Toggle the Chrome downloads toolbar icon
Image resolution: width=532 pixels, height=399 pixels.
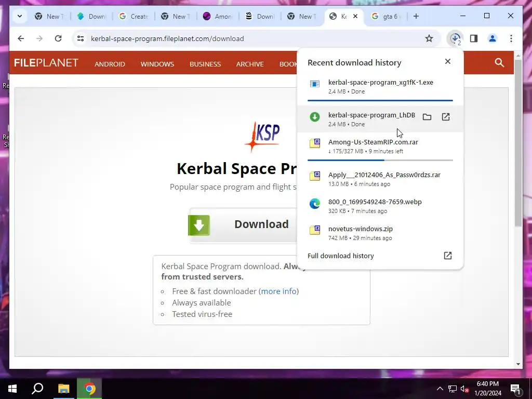coord(455,38)
